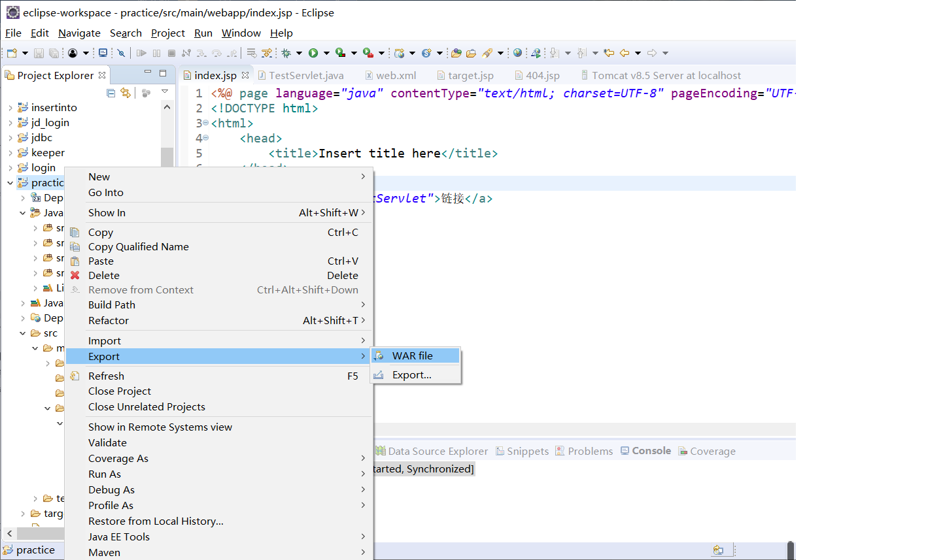Open Tomcat v8.5 Server at localhost tab

pyautogui.click(x=661, y=75)
